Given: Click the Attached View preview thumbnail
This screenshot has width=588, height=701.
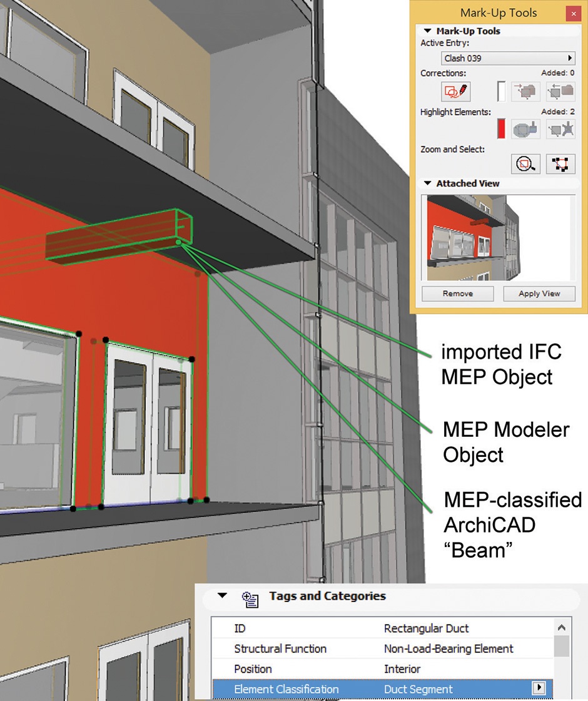Looking at the screenshot, I should point(498,238).
